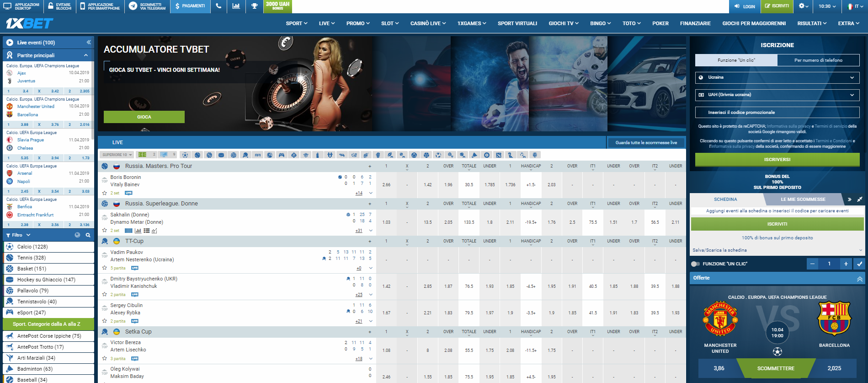Collapse the left Live eventi sidebar with the double arrow
This screenshot has width=868, height=383.
[x=89, y=42]
